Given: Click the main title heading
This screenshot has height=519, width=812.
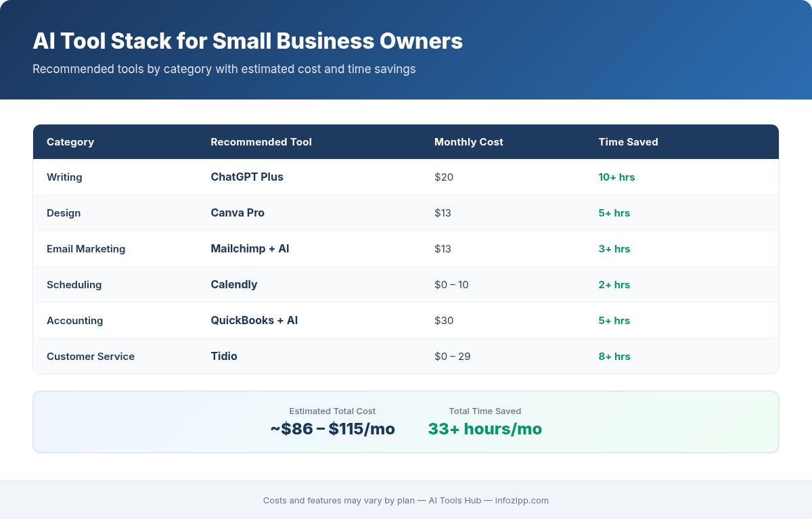Looking at the screenshot, I should pyautogui.click(x=248, y=41).
